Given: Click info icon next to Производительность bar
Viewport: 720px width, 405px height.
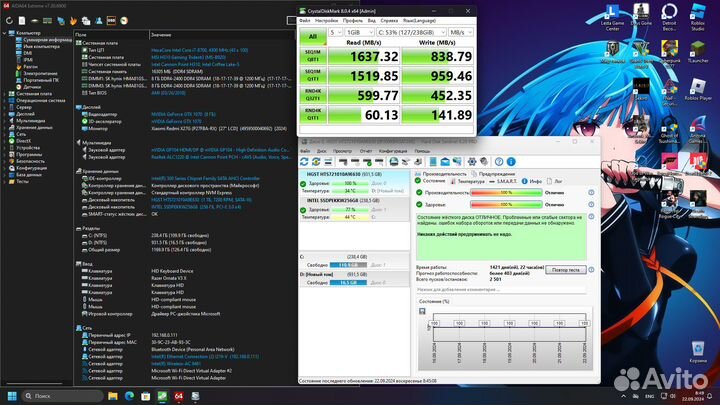Looking at the screenshot, I should [x=591, y=193].
